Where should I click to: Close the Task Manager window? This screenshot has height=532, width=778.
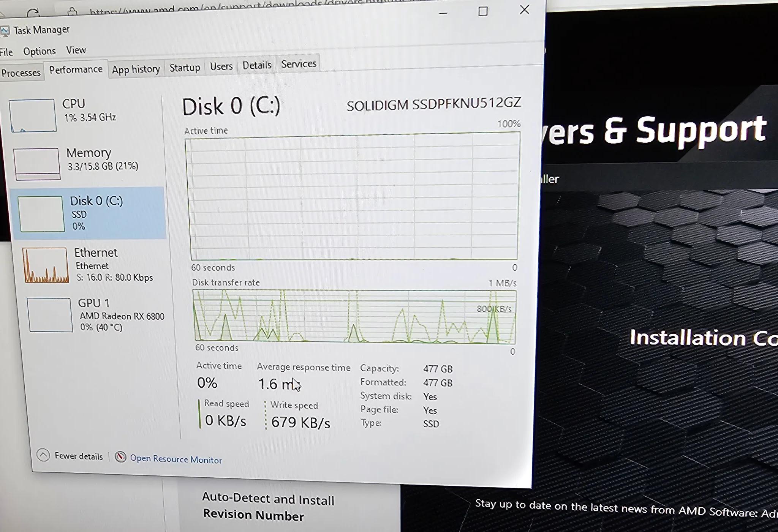(525, 9)
